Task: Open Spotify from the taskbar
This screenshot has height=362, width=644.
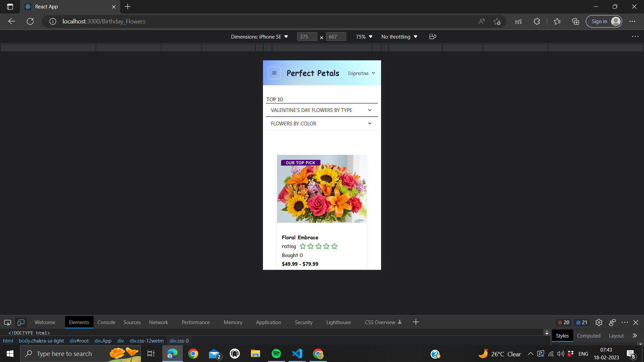Action: (276, 354)
